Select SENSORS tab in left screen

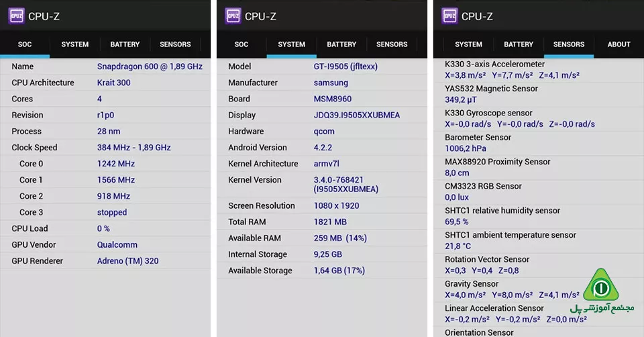[x=175, y=44]
